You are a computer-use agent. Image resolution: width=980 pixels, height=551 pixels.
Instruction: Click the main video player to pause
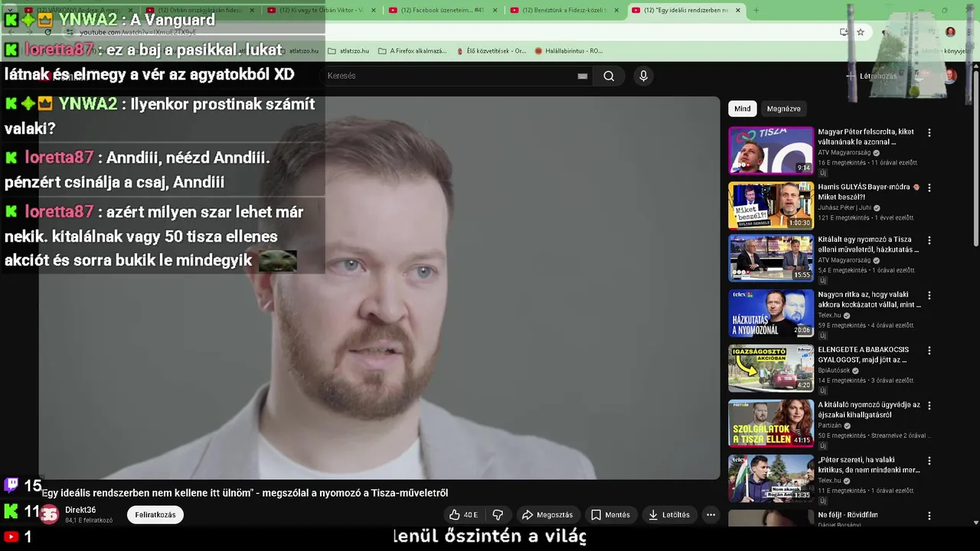pyautogui.click(x=379, y=288)
